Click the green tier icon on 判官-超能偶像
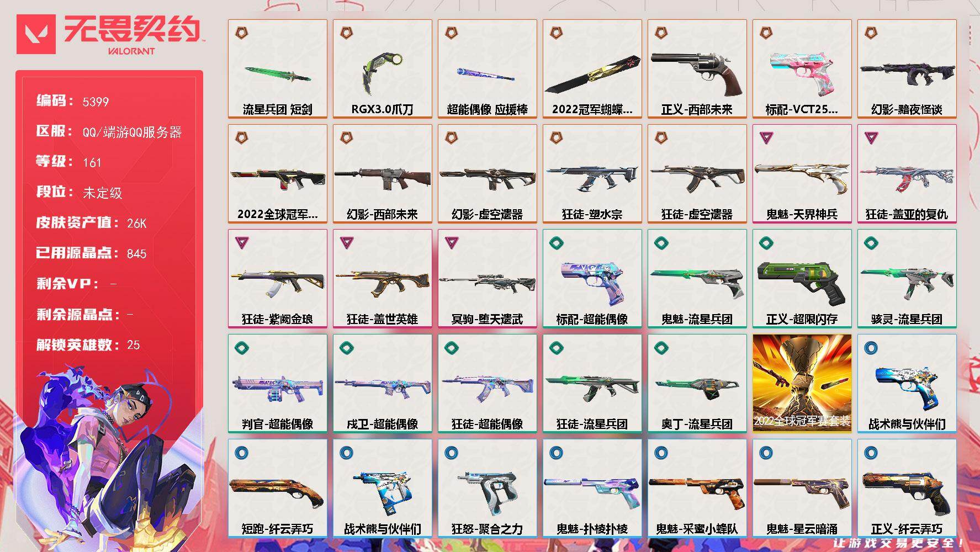Viewport: 980px width, 552px height. (x=241, y=348)
